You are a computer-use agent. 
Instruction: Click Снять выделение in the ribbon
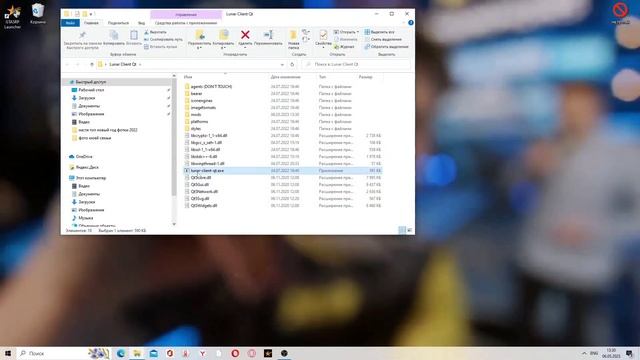[383, 39]
